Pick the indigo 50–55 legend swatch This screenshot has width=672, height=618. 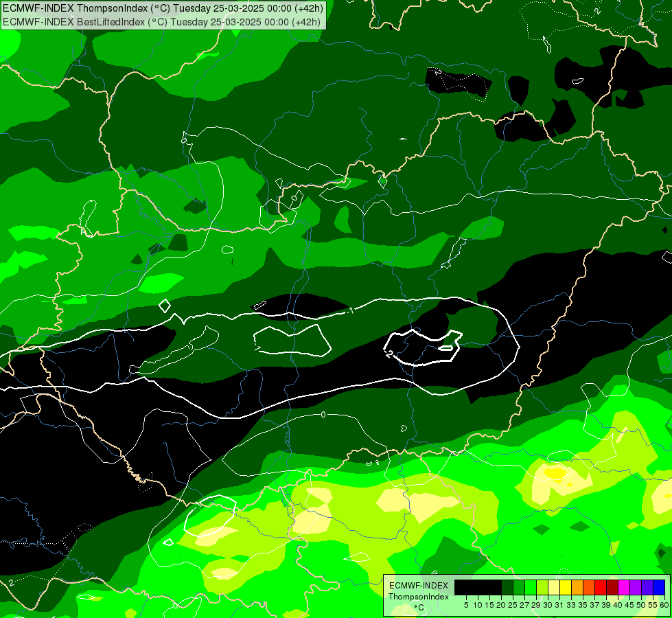point(647,587)
